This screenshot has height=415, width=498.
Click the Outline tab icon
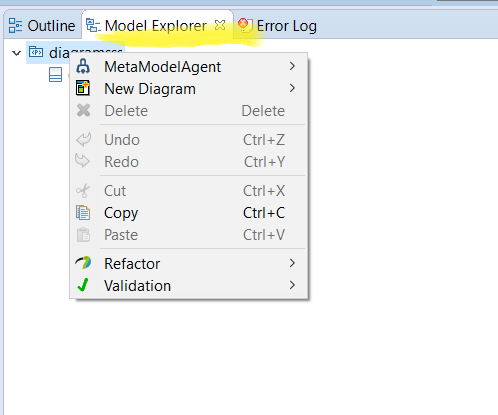point(15,26)
